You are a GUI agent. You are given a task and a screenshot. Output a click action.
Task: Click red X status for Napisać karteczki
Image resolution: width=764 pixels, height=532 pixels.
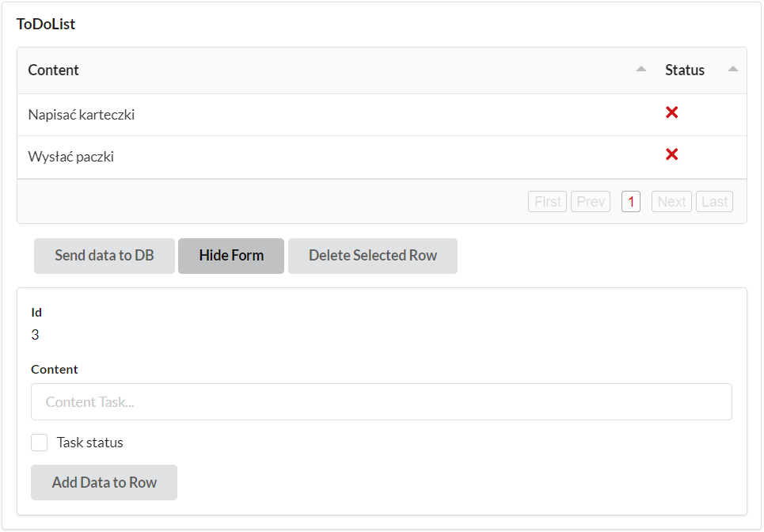[671, 113]
